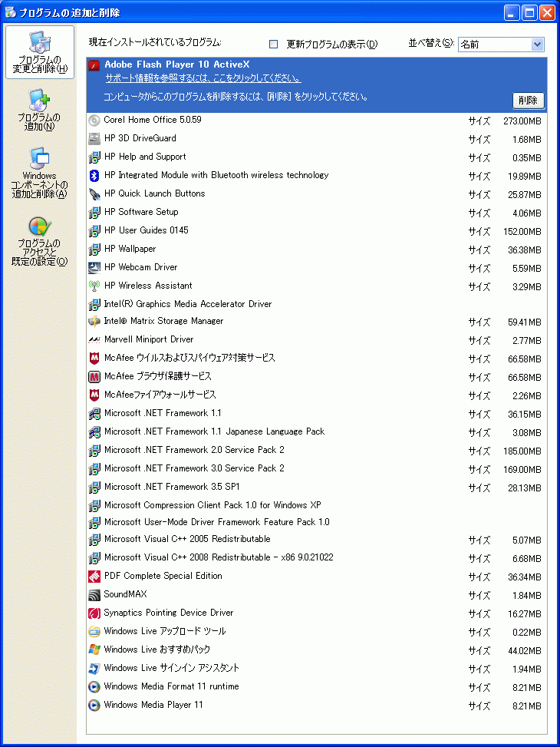Close the プログラムの追加と削除 window
The width and height of the screenshot is (560, 747).
click(x=546, y=13)
